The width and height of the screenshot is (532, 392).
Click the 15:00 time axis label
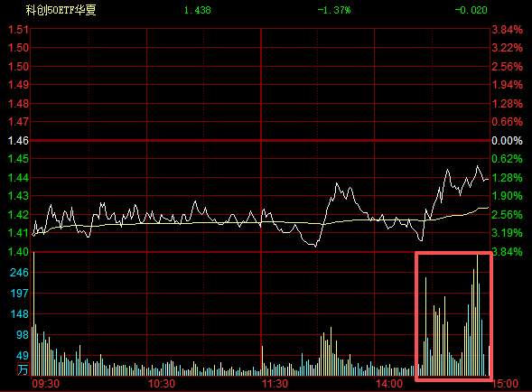click(x=505, y=384)
